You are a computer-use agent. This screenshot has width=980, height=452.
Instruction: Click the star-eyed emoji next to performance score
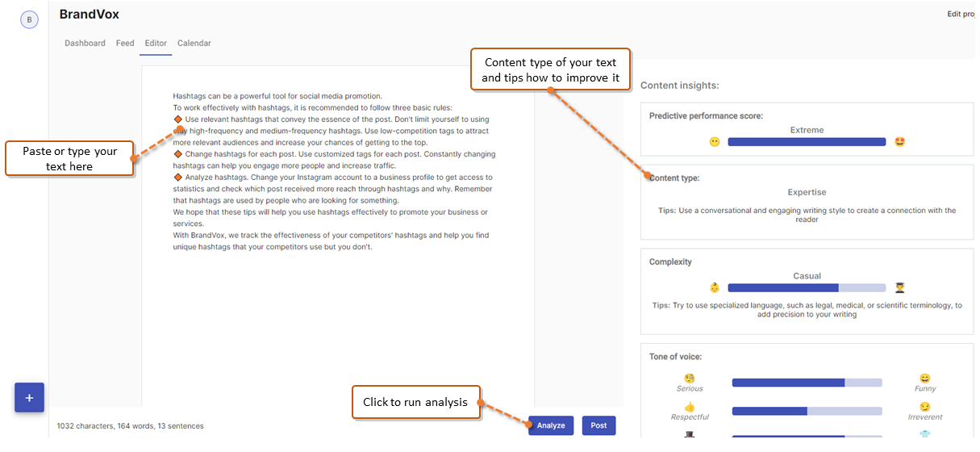point(900,142)
